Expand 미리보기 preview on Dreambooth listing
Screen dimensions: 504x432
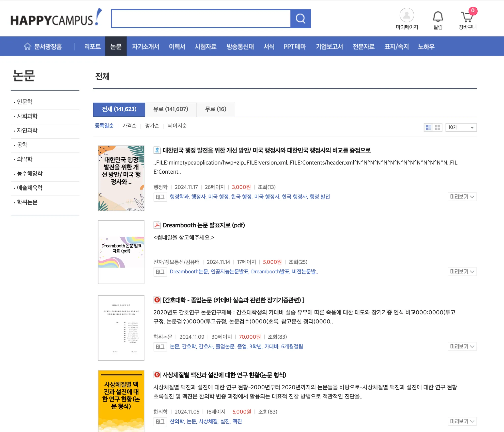(462, 271)
